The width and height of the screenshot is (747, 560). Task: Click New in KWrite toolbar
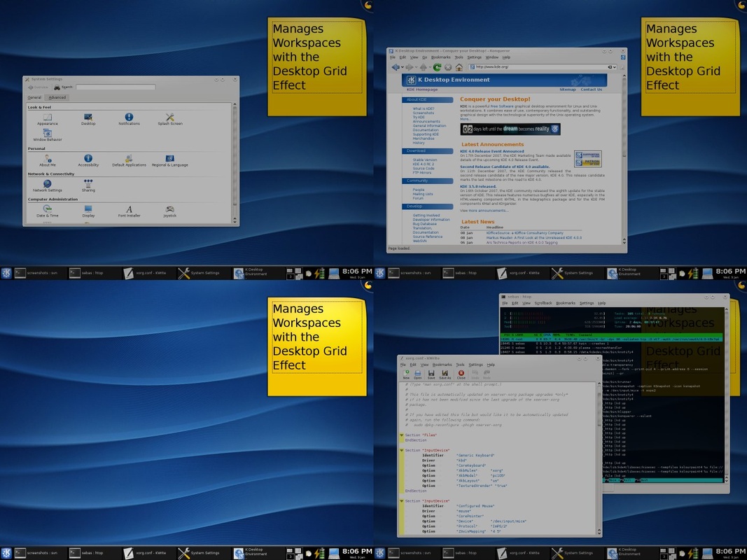tap(406, 374)
